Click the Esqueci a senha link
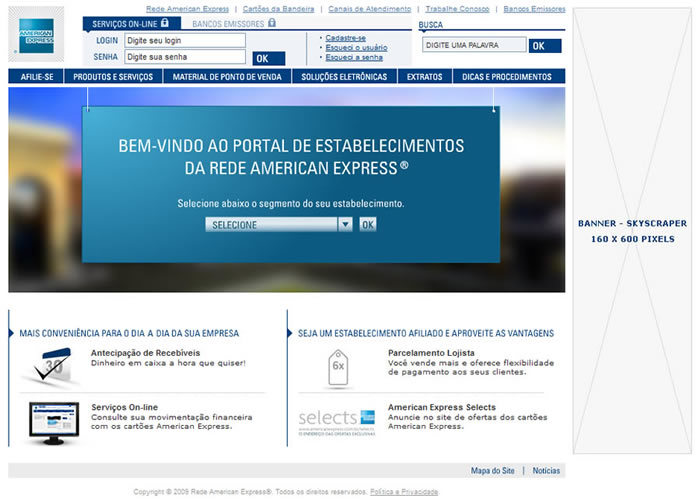This screenshot has height=500, width=700. point(354,58)
